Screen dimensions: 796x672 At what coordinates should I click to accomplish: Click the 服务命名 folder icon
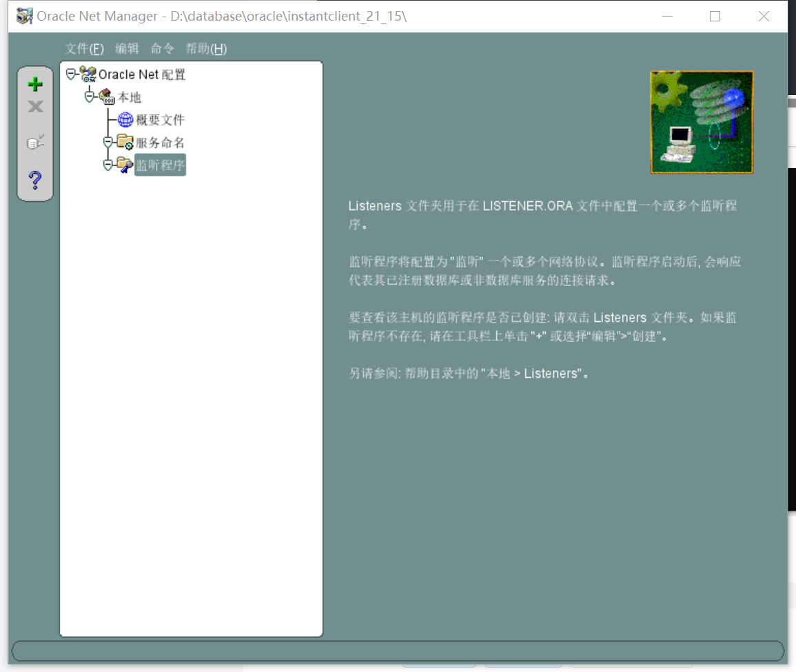click(x=125, y=142)
